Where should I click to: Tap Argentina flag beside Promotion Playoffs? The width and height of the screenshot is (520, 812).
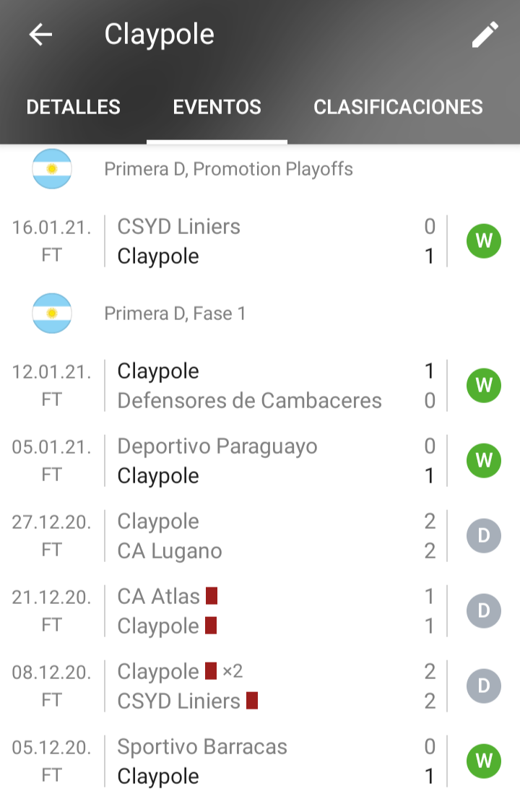[x=52, y=169]
